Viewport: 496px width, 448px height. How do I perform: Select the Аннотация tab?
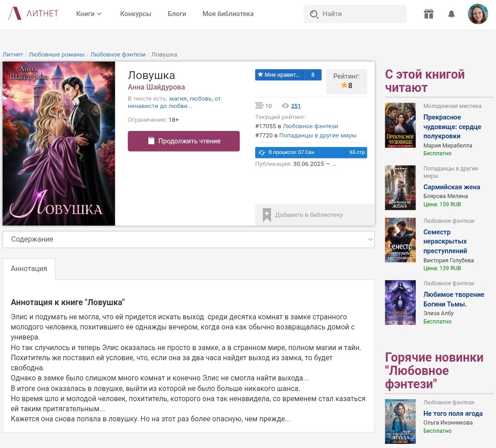pyautogui.click(x=29, y=269)
